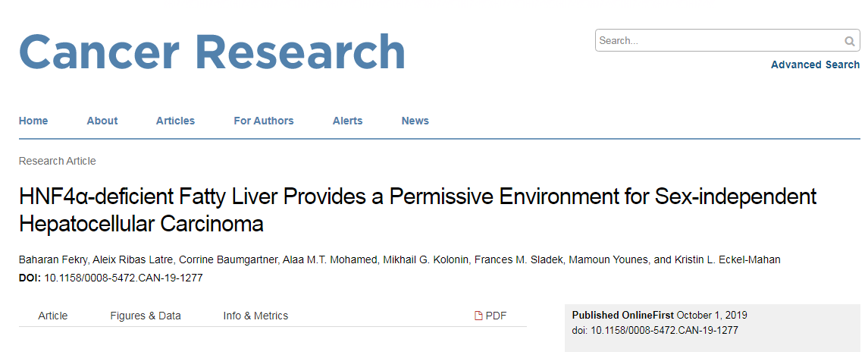Open the News menu item
868x352 pixels.
(415, 121)
